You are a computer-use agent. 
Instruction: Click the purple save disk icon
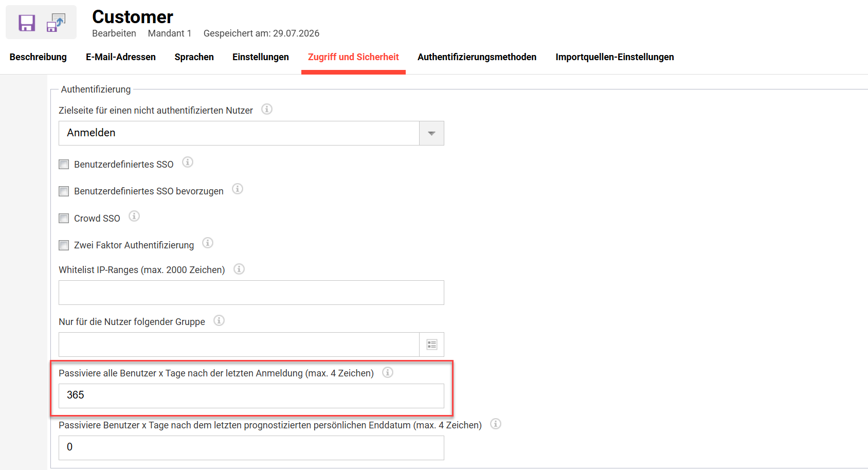pyautogui.click(x=27, y=23)
